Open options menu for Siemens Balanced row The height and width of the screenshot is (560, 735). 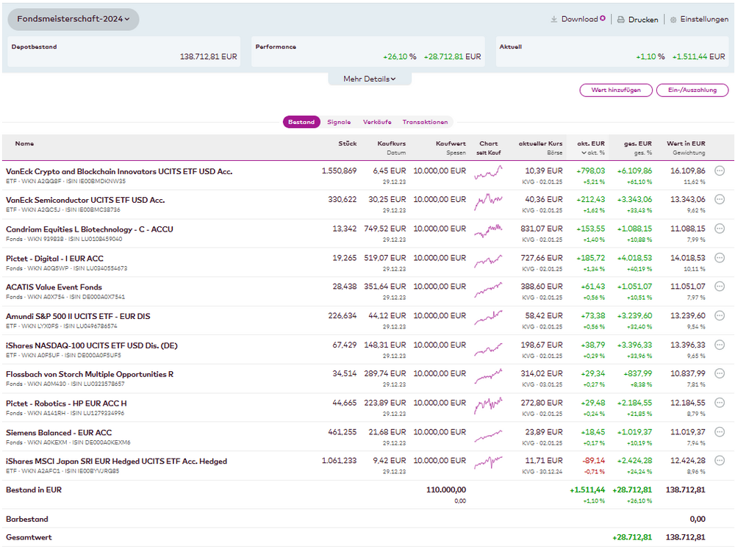click(720, 432)
